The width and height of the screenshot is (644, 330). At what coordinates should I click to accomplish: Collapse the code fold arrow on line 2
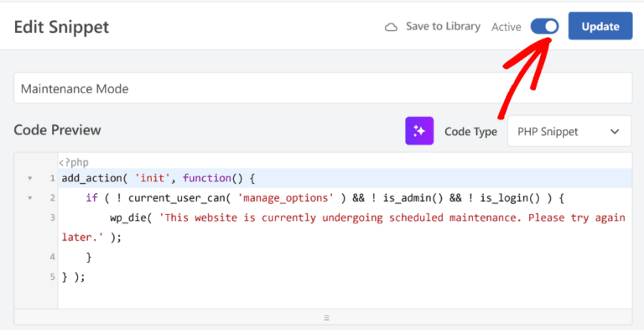pyautogui.click(x=29, y=198)
